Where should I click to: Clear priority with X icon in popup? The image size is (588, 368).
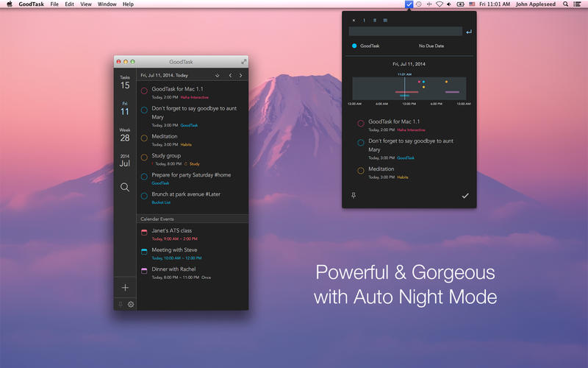[354, 21]
